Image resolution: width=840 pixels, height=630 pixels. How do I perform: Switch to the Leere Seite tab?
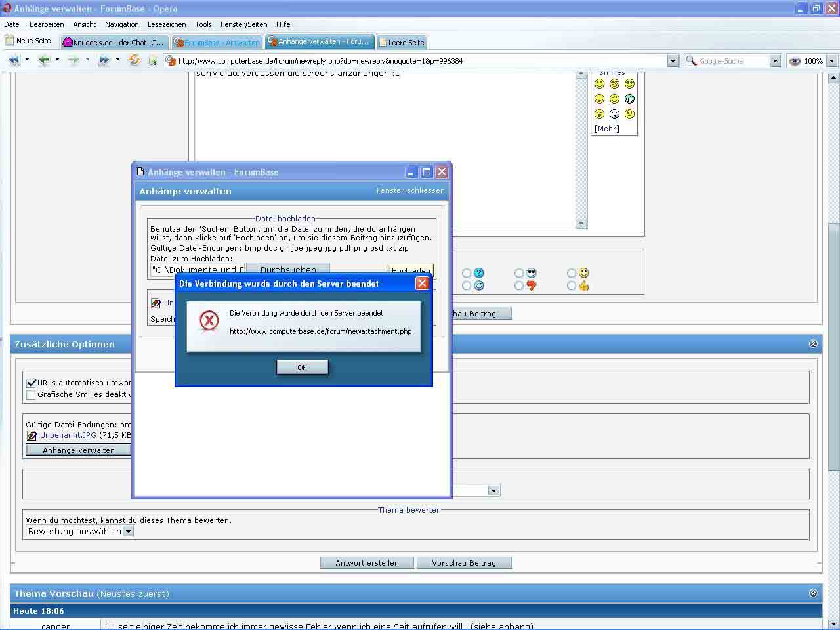pyautogui.click(x=401, y=42)
